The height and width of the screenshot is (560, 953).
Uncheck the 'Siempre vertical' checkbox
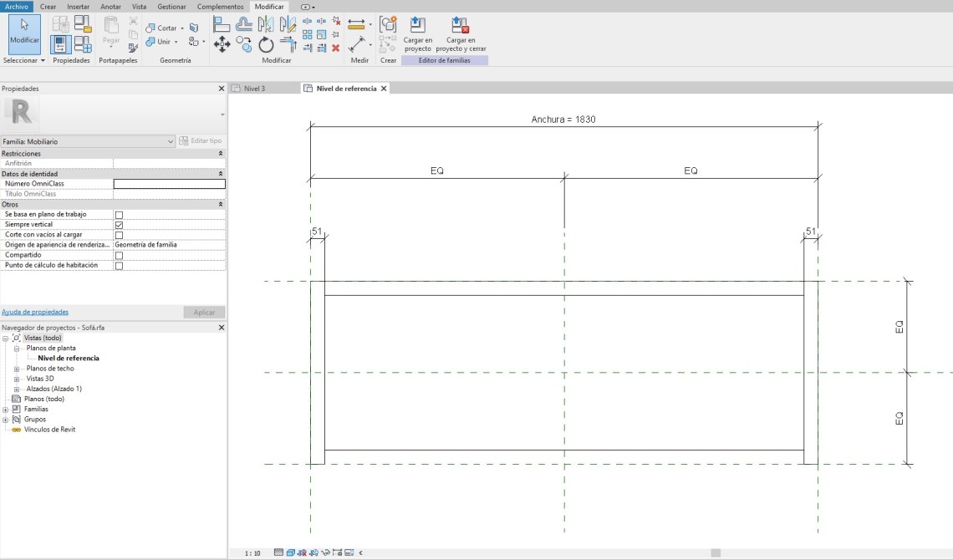119,225
